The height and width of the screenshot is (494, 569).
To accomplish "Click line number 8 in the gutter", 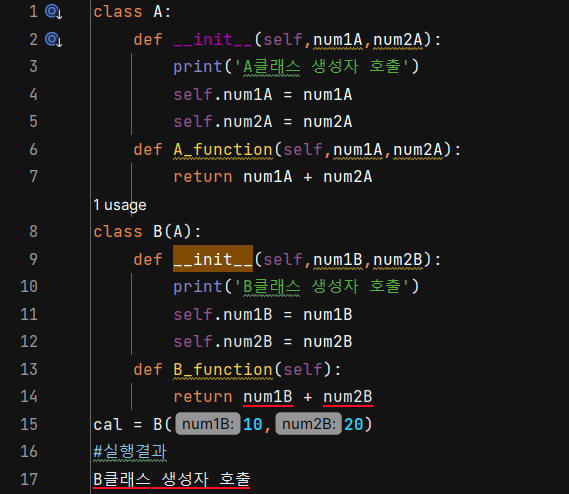I will pos(33,232).
